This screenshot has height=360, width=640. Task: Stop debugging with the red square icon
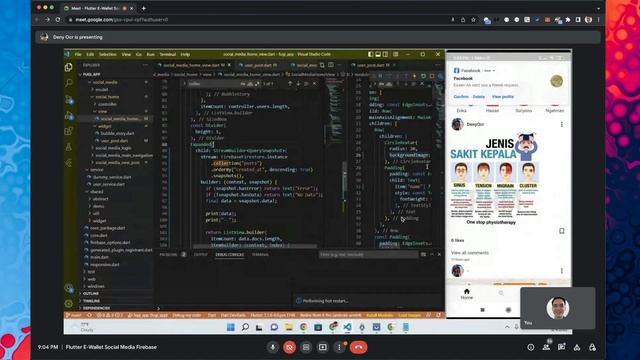(x=432, y=76)
